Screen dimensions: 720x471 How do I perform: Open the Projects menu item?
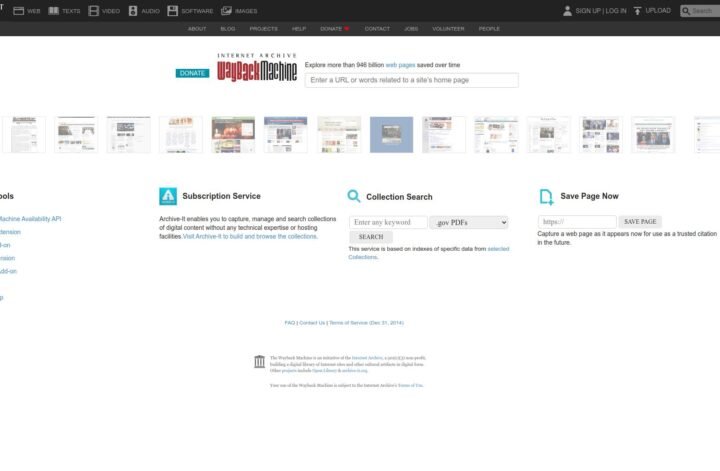[x=264, y=29]
